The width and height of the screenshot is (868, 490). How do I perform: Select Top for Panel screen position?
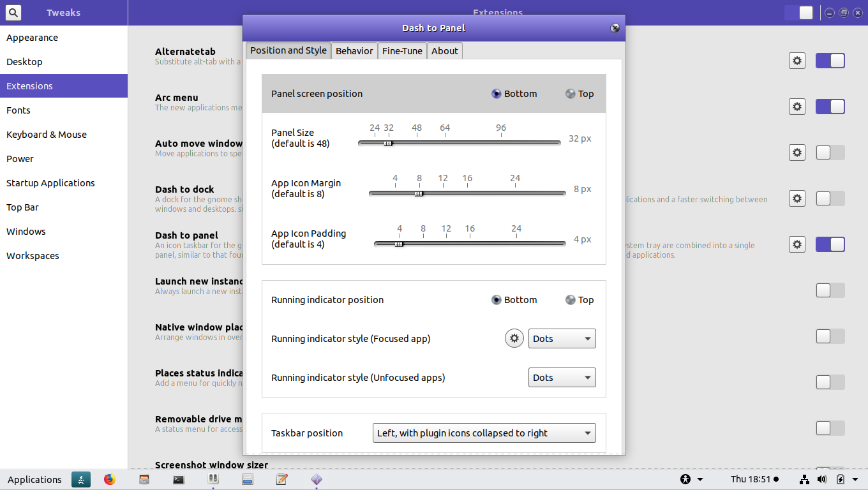tap(580, 94)
